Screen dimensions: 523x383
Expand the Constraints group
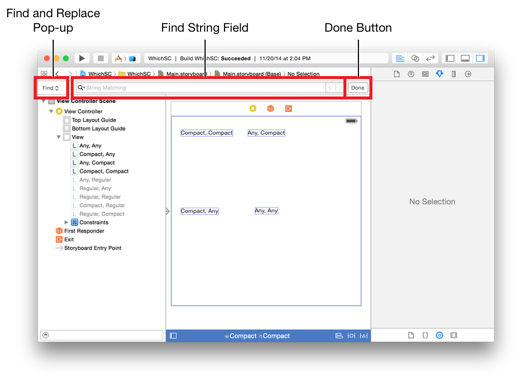point(66,222)
